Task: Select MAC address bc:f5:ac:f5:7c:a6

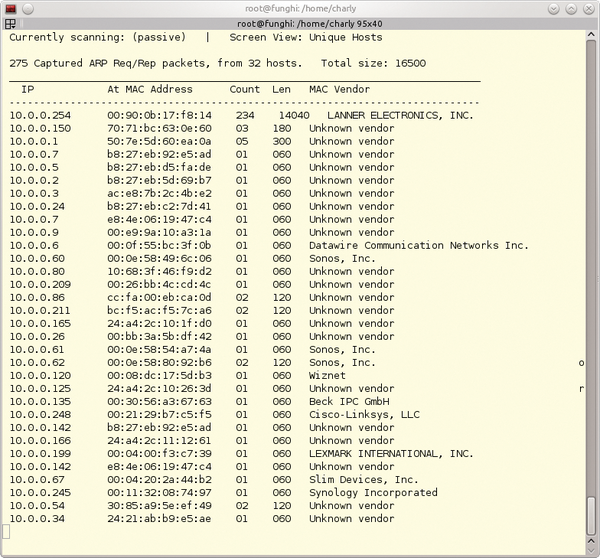Action: (x=159, y=310)
